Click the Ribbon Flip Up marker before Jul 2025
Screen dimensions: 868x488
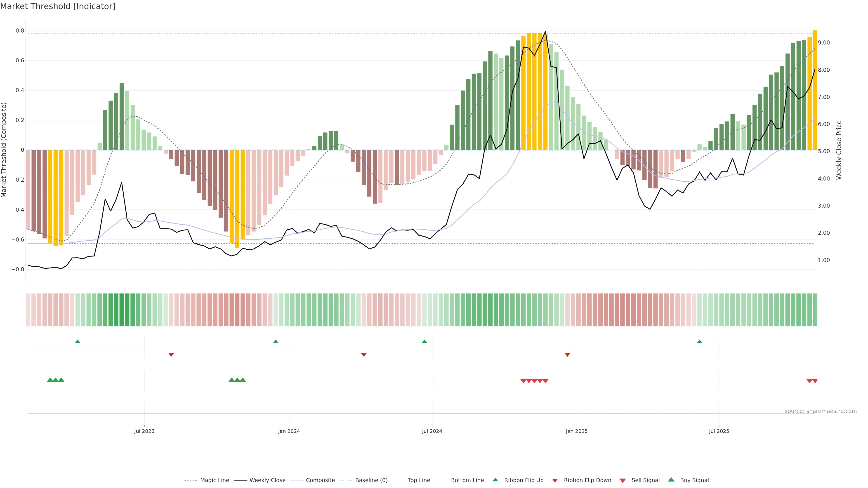click(700, 342)
